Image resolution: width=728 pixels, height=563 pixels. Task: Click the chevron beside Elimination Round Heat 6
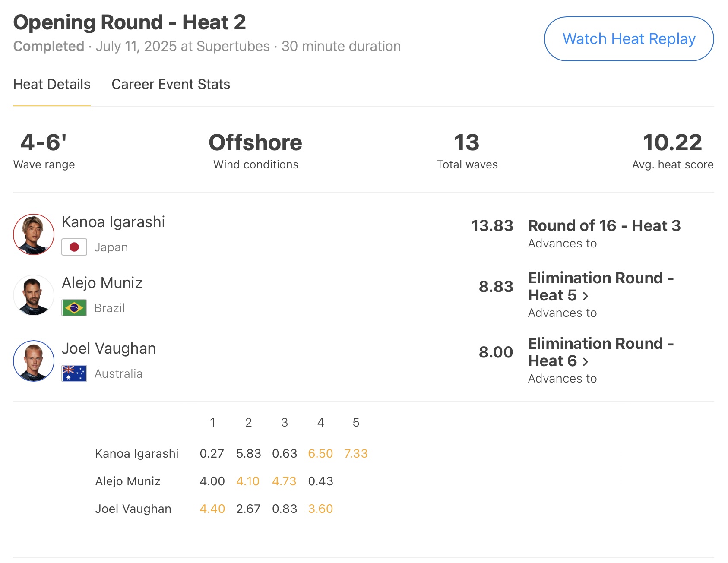(586, 362)
